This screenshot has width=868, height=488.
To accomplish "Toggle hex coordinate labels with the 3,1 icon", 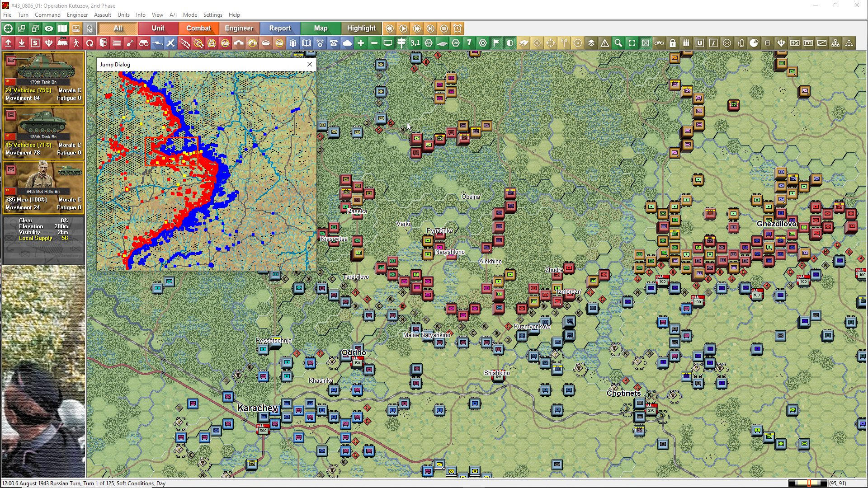I will (415, 43).
